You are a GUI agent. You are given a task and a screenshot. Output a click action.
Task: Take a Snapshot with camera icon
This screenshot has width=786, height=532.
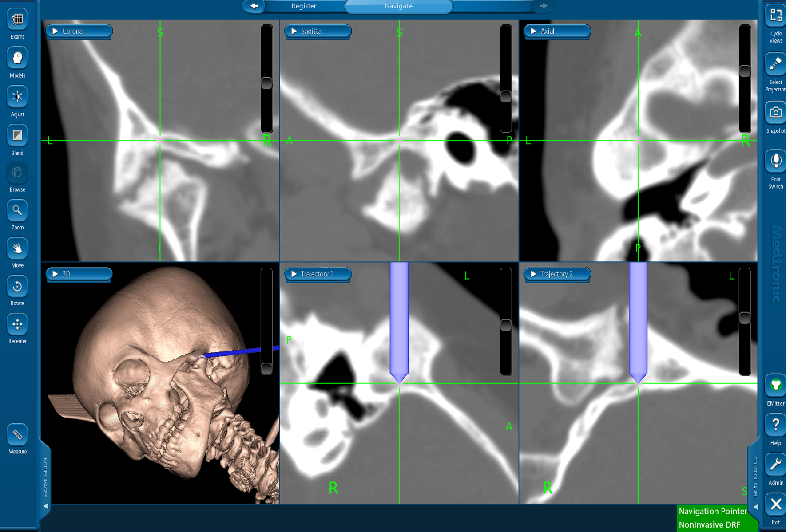[x=775, y=113]
